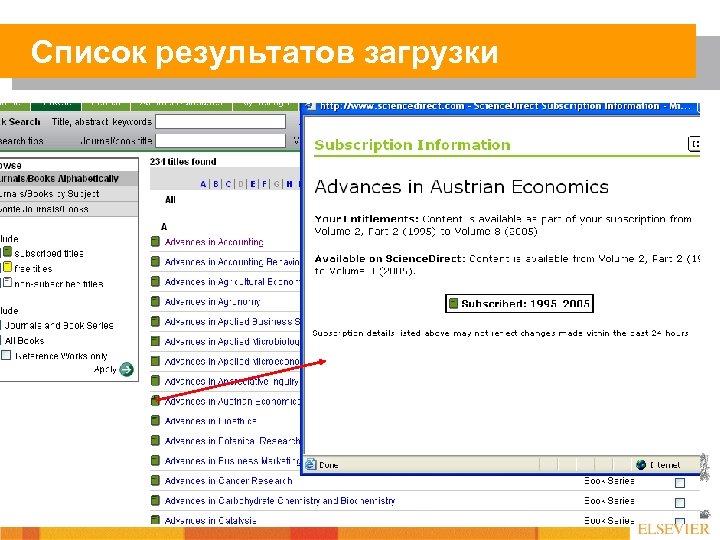Tick checkbox for Advances in Carbohydrate Chemistry row
Image resolution: width=720 pixels, height=540 pixels.
(x=680, y=502)
